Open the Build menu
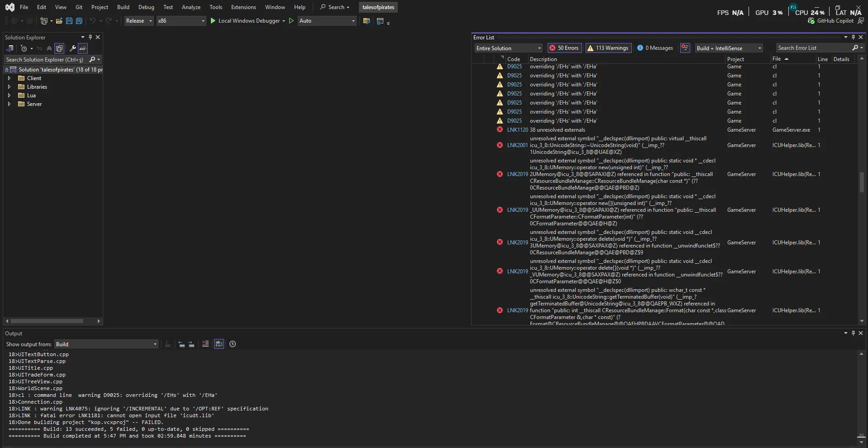This screenshot has height=448, width=868. [x=123, y=7]
